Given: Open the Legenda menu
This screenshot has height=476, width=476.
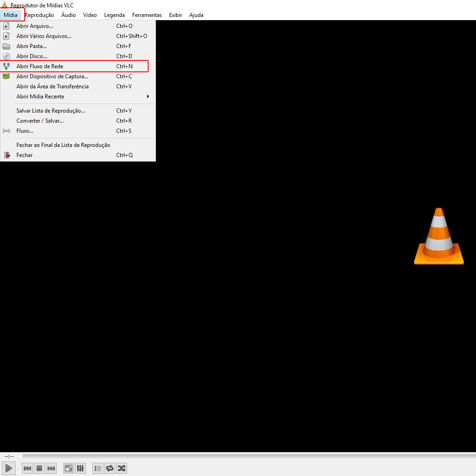Looking at the screenshot, I should (114, 15).
